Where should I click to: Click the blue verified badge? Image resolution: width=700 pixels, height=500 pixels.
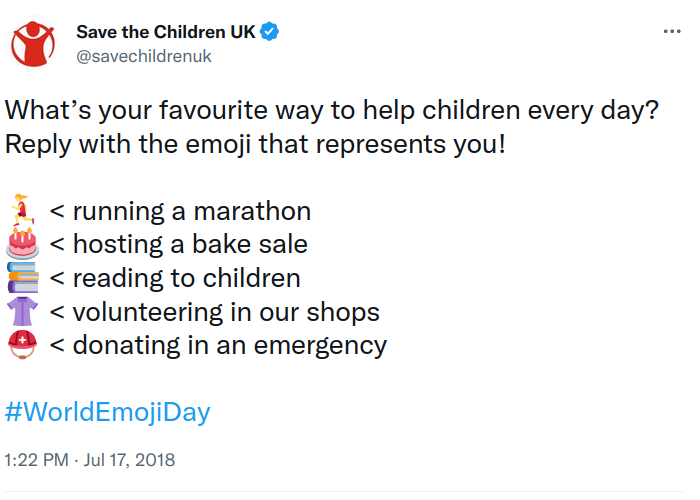coord(269,32)
